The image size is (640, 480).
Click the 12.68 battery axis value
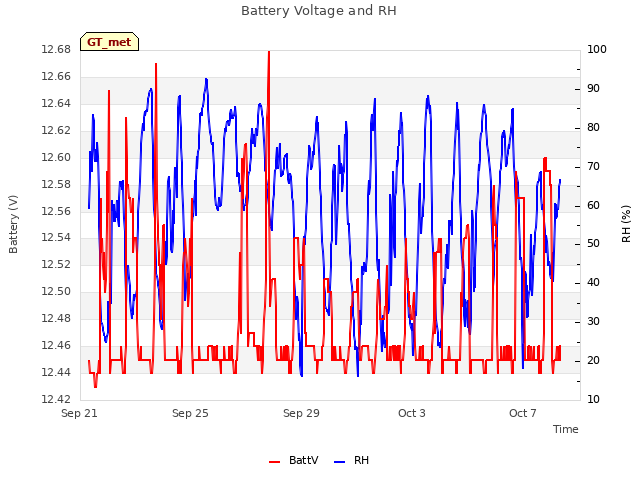pyautogui.click(x=56, y=49)
